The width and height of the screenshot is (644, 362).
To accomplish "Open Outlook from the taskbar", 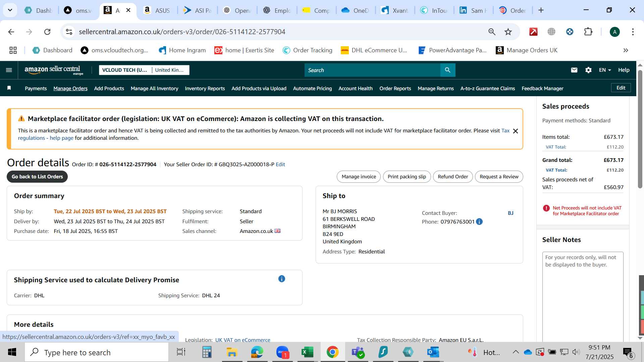I will (x=433, y=352).
